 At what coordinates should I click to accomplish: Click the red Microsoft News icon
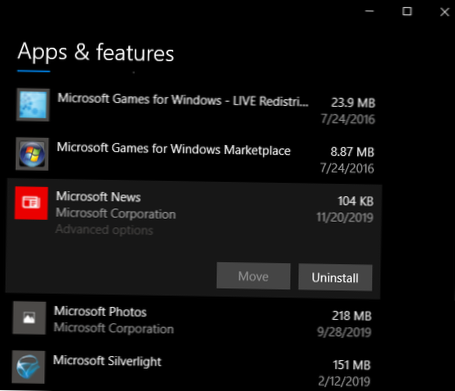point(31,203)
